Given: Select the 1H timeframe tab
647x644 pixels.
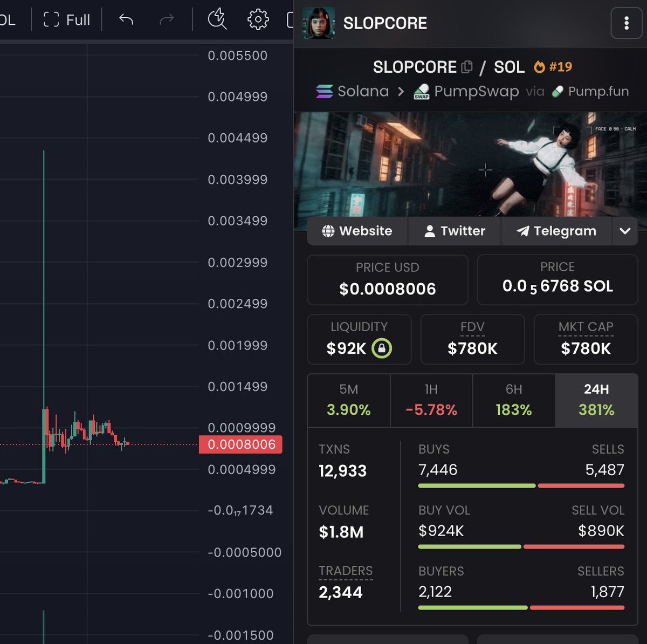Looking at the screenshot, I should (431, 400).
